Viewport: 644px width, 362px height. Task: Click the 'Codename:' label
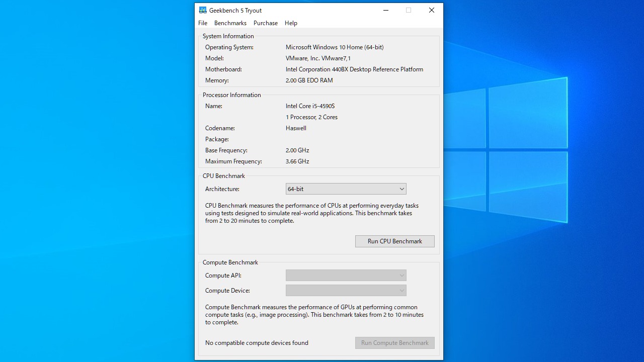click(220, 128)
